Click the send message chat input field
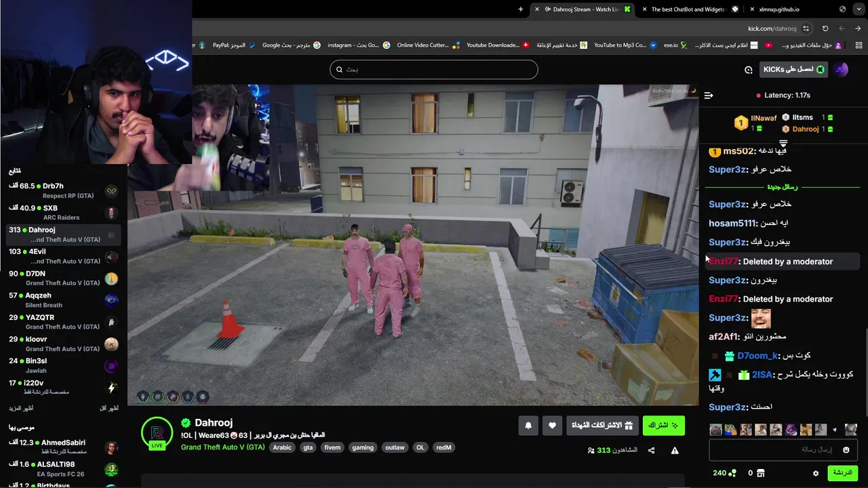The width and height of the screenshot is (868, 488). coord(783,450)
